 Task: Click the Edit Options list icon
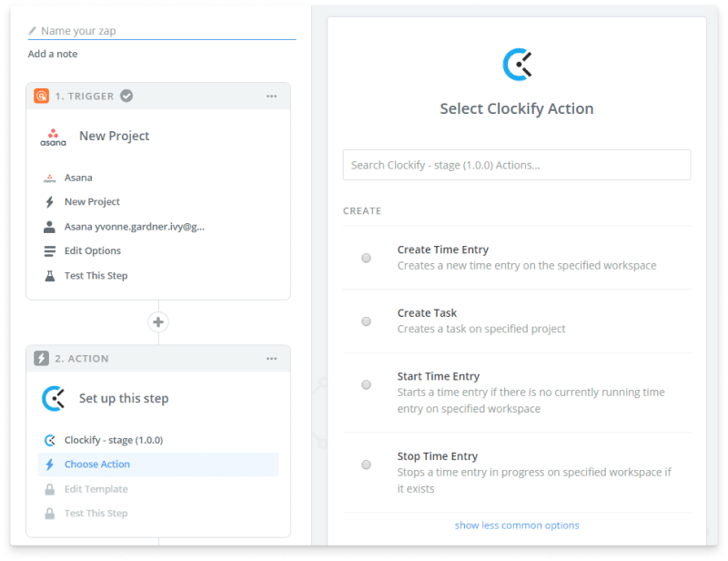tap(50, 251)
